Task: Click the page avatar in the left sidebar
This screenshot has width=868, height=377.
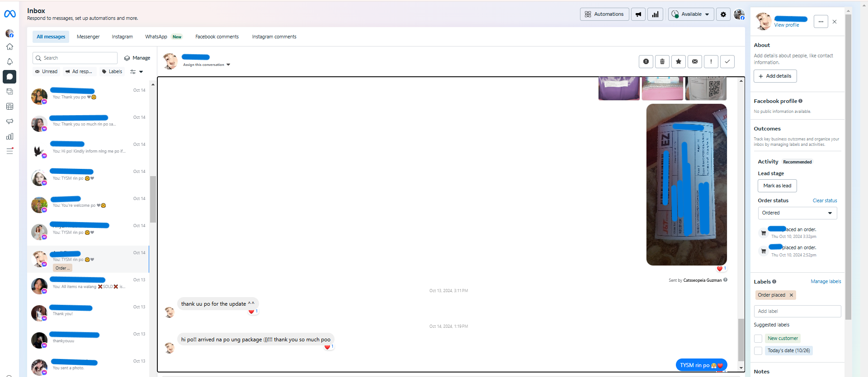Action: point(9,33)
